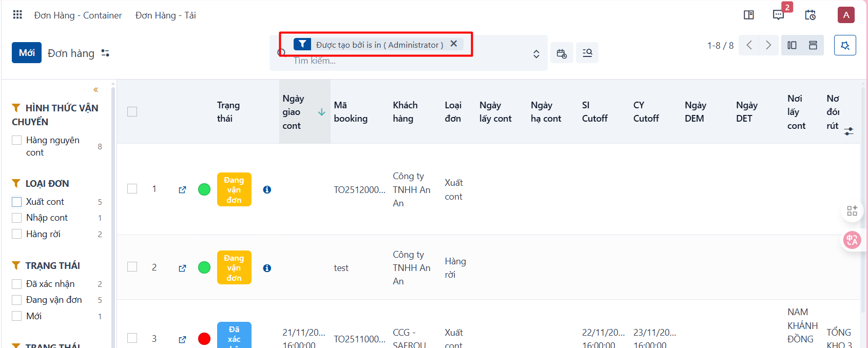Open booking TO2512000... in row 1

[359, 189]
